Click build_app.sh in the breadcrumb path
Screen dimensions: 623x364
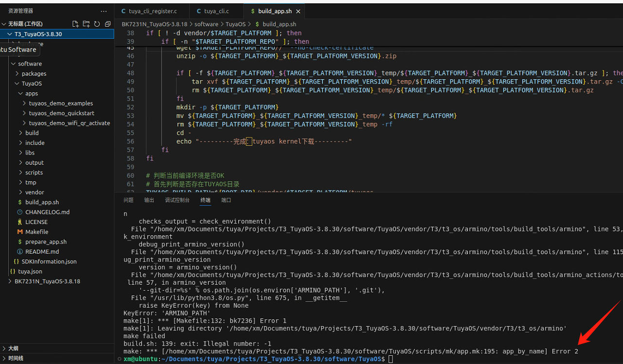[279, 24]
